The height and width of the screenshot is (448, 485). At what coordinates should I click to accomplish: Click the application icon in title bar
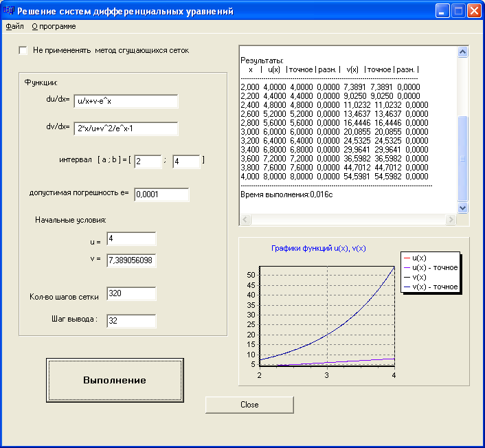click(x=10, y=11)
